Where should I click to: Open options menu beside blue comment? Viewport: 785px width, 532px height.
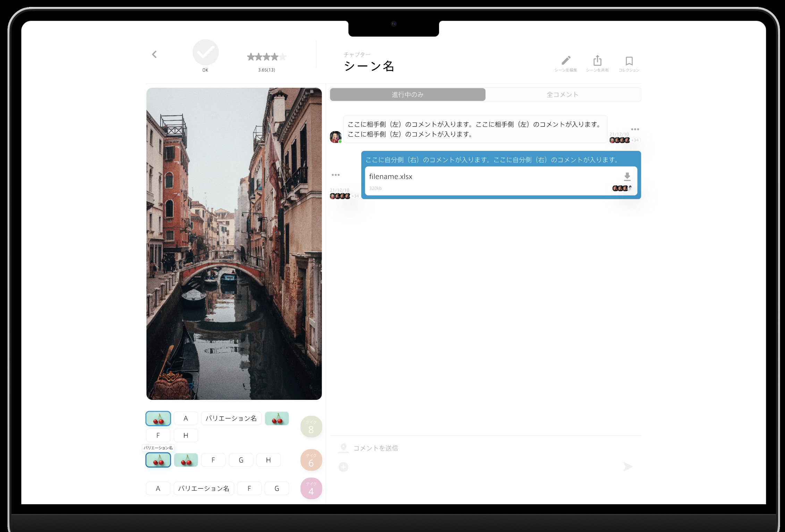click(x=336, y=175)
